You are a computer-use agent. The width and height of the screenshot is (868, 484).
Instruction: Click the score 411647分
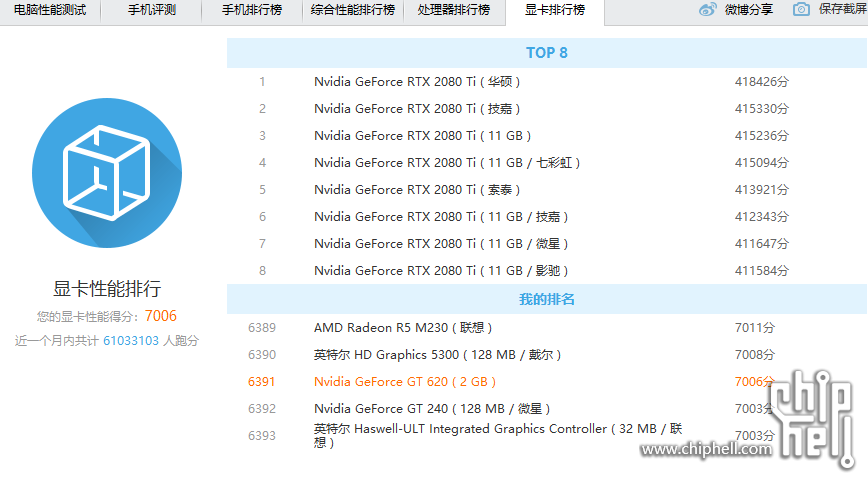(762, 244)
